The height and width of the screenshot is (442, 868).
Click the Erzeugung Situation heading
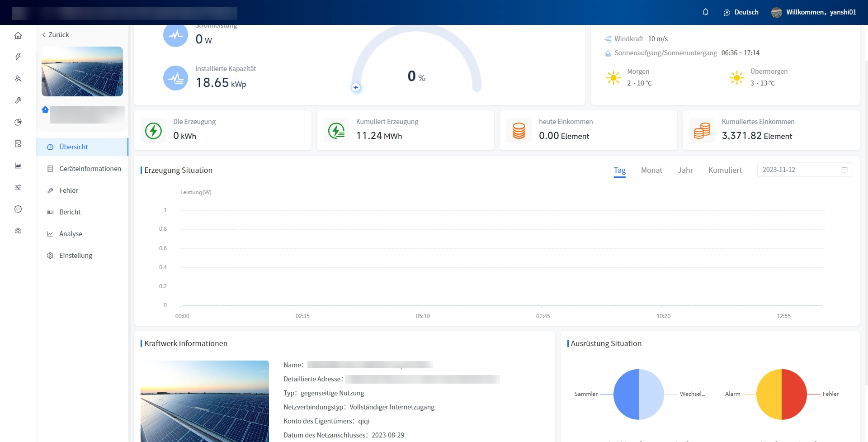(x=178, y=170)
